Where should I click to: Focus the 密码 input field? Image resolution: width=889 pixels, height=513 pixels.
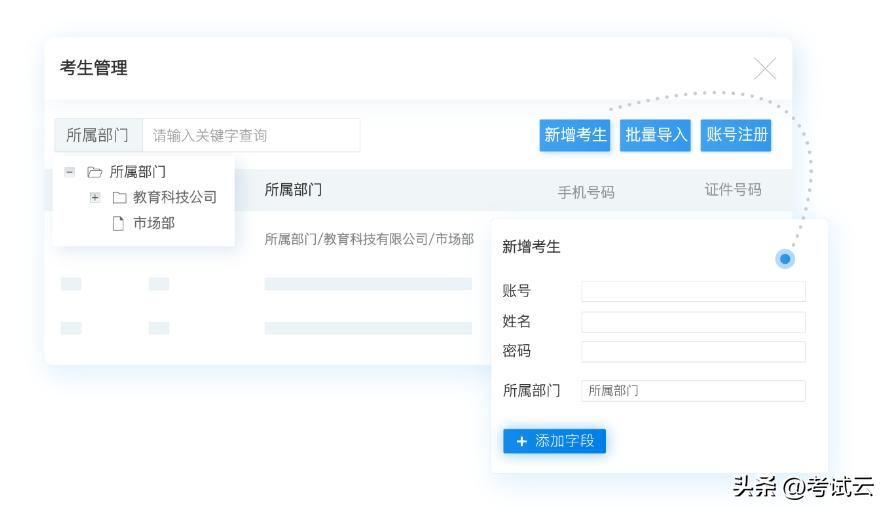[x=693, y=351]
